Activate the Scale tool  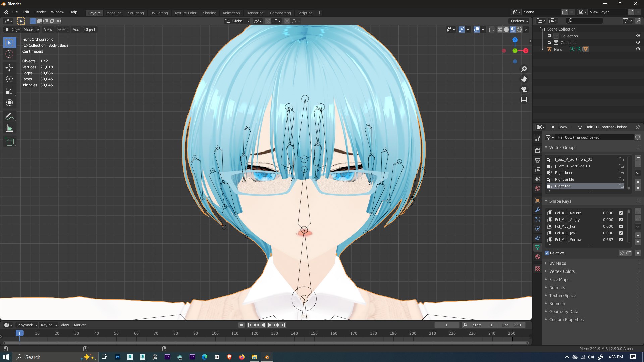pos(9,91)
